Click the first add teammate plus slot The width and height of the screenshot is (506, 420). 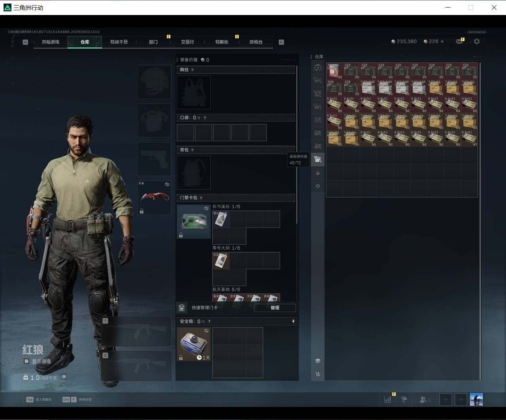point(446,399)
